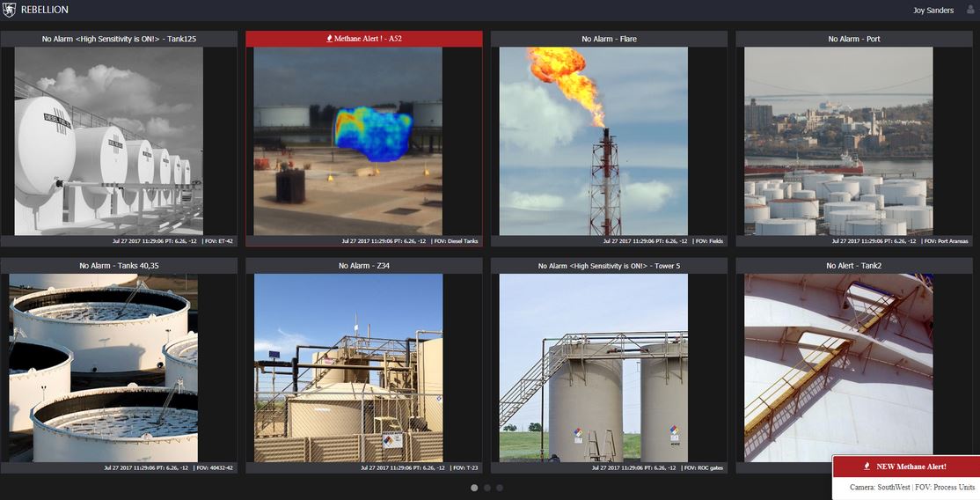Select the No Alarm - Flare title bar
This screenshot has width=980, height=500.
[x=609, y=39]
